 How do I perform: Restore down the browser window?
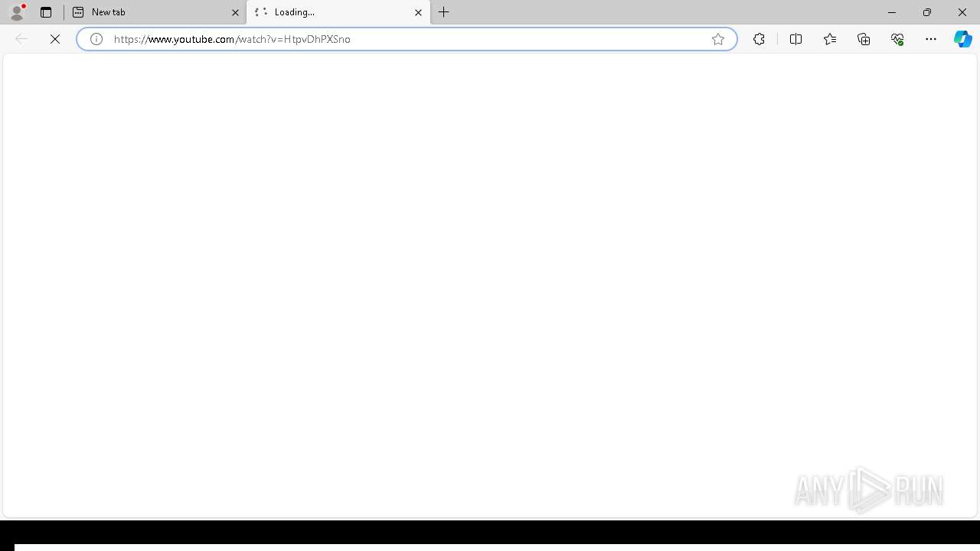click(927, 12)
